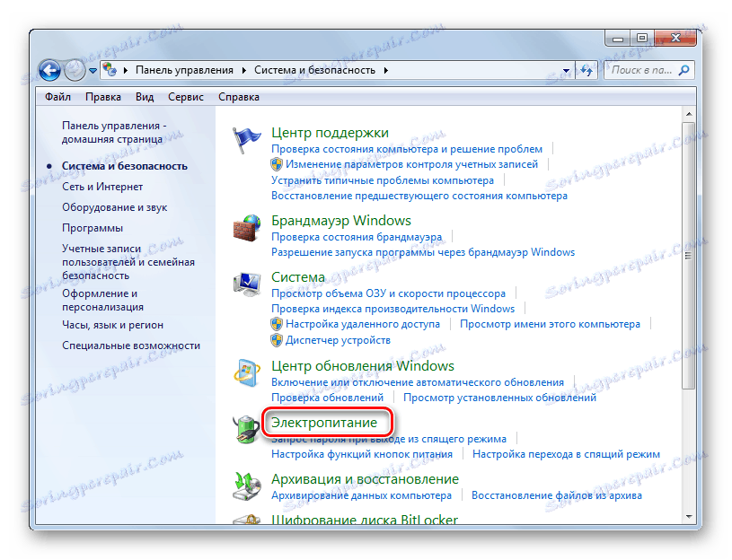Screen dimensions: 732x560
Task: Open the Правка menu
Action: coord(103,97)
